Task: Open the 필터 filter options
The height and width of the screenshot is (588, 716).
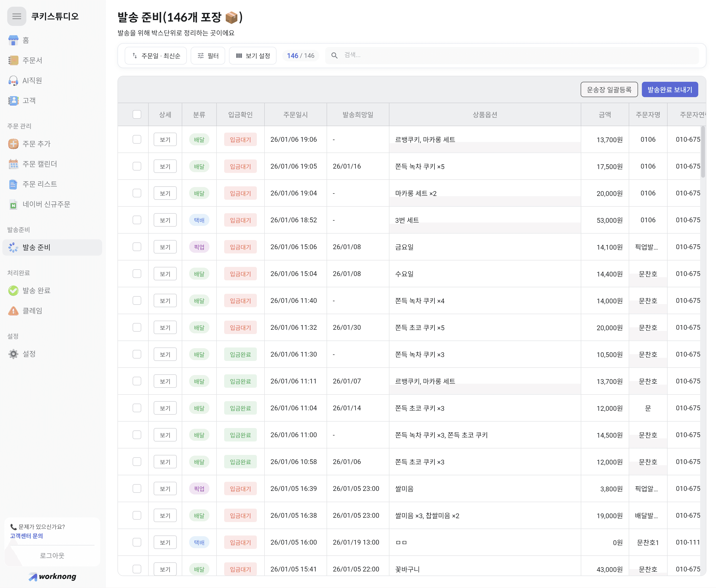Action: 208,56
